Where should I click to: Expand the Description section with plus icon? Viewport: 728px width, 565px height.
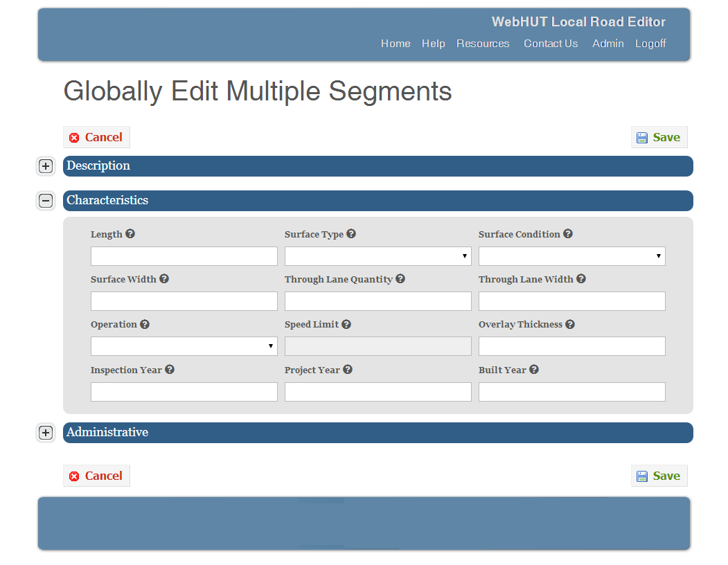(x=46, y=166)
